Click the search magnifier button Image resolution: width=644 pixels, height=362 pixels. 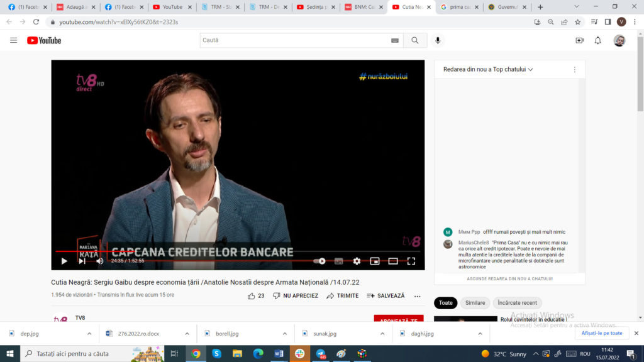click(x=415, y=40)
